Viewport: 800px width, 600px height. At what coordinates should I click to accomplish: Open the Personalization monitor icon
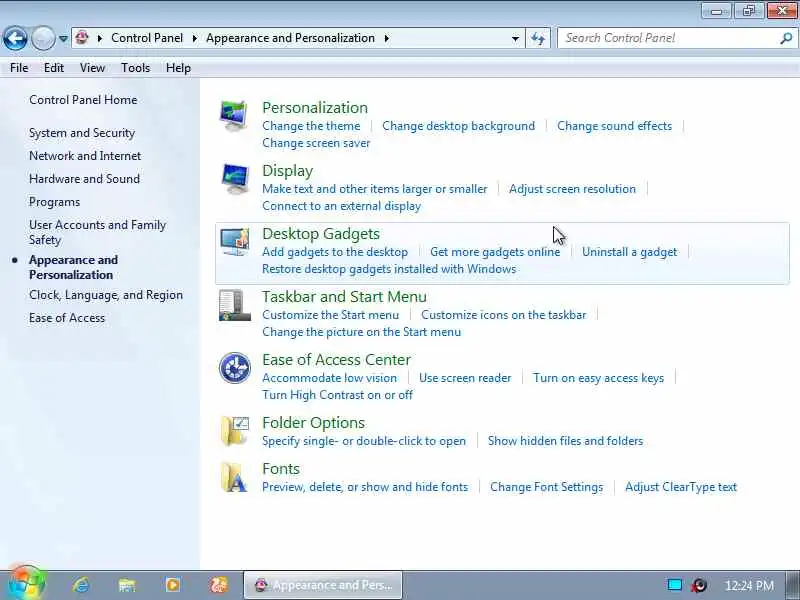(x=234, y=115)
